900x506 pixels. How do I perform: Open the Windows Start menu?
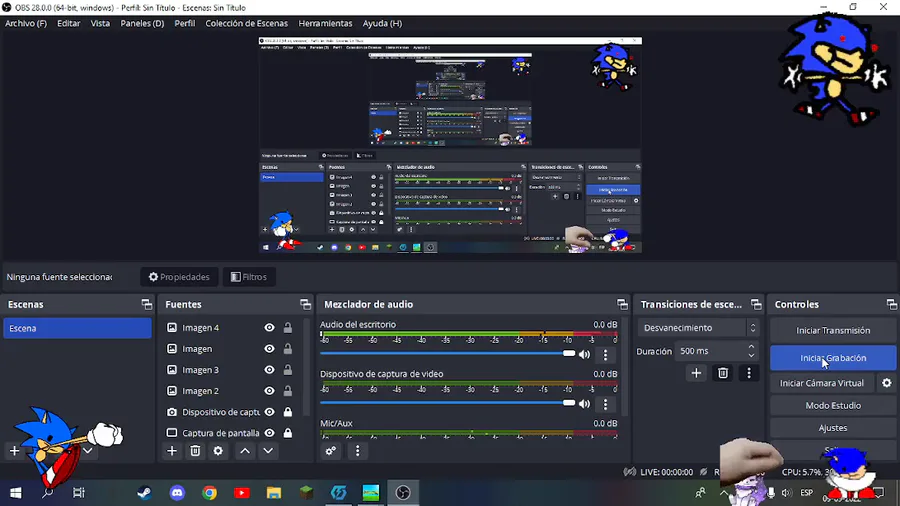coord(15,493)
